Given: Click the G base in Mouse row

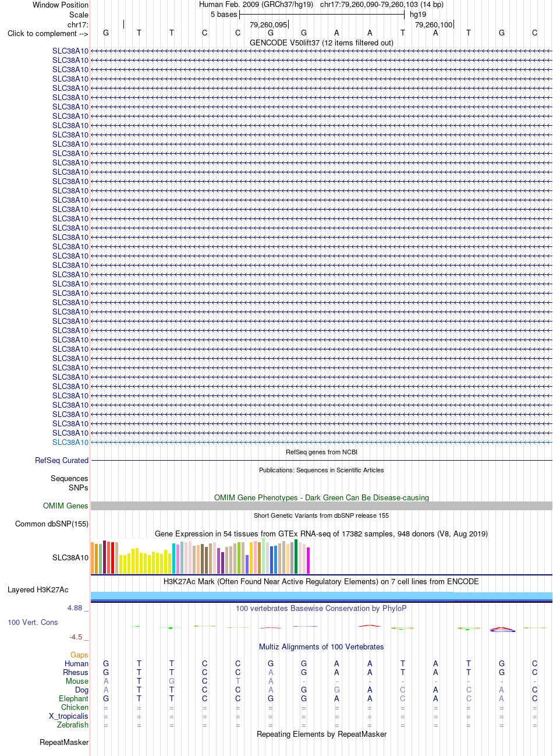Looking at the screenshot, I should tap(172, 681).
